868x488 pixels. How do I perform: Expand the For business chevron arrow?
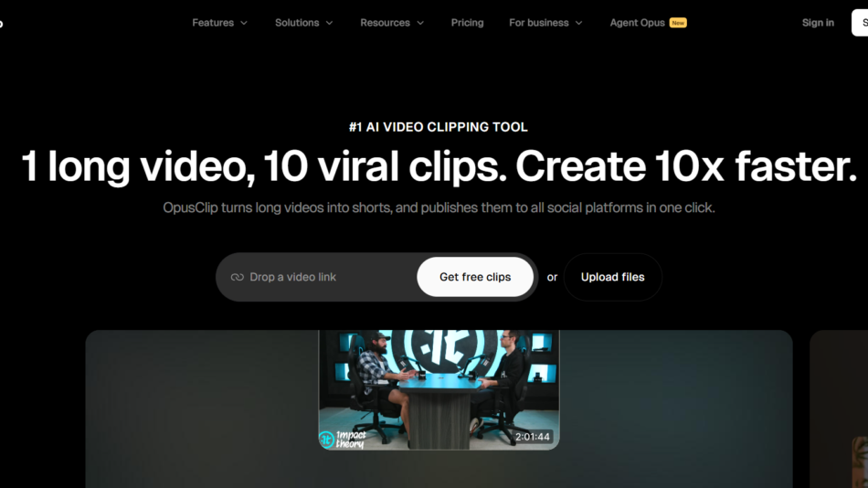(x=578, y=23)
